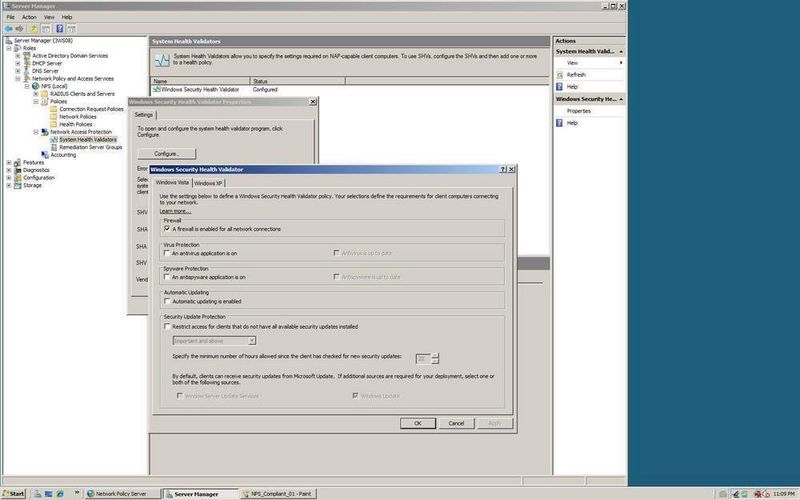Image resolution: width=800 pixels, height=500 pixels.
Task: Open the Action menu
Action: [29, 17]
